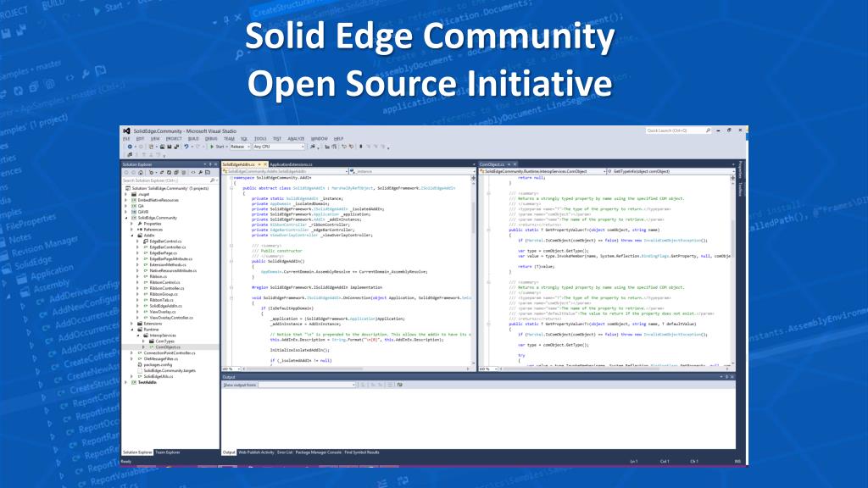The height and width of the screenshot is (488, 868).
Task: Select packages.config in Solution Explorer
Action: (x=158, y=365)
